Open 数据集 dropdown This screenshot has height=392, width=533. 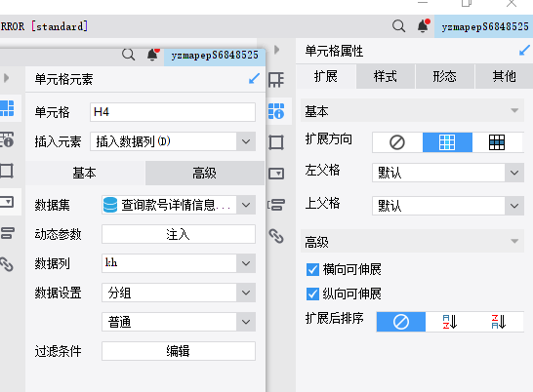tap(246, 205)
